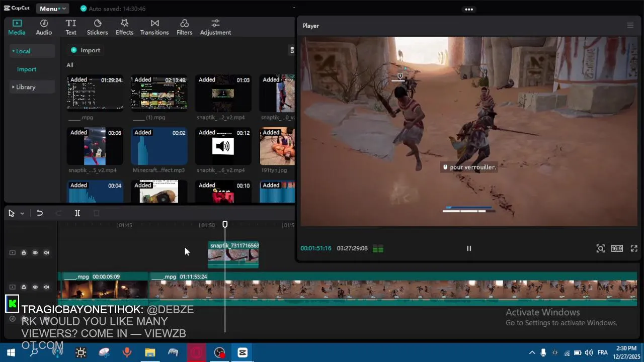644x362 pixels.
Task: Collapse the Local section
Action: (x=32, y=51)
